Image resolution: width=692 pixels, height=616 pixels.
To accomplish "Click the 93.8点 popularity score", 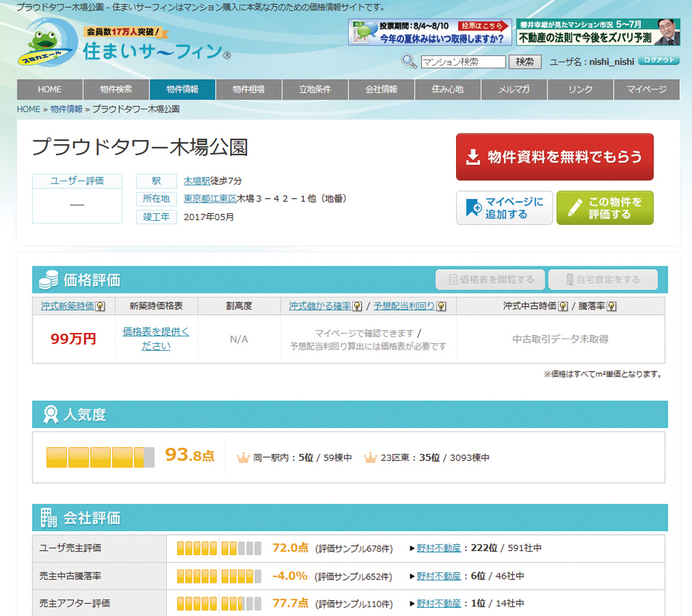I will pos(190,455).
